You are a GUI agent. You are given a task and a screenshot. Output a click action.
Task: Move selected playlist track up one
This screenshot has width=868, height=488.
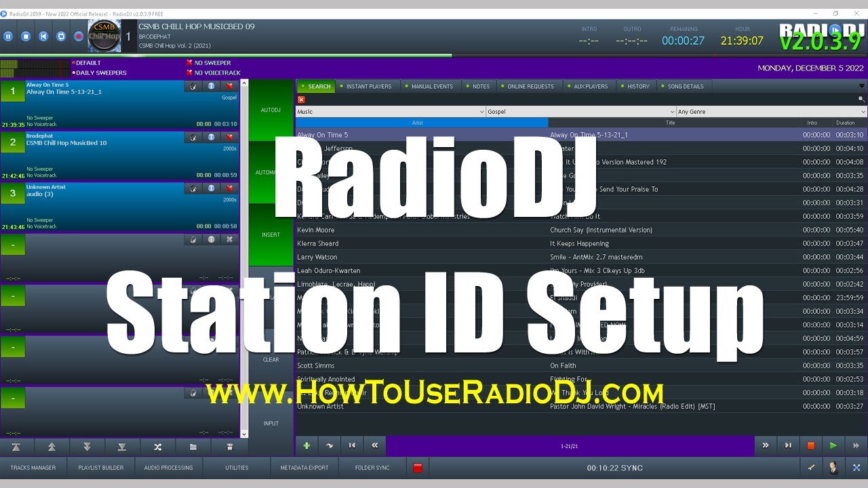point(52,447)
